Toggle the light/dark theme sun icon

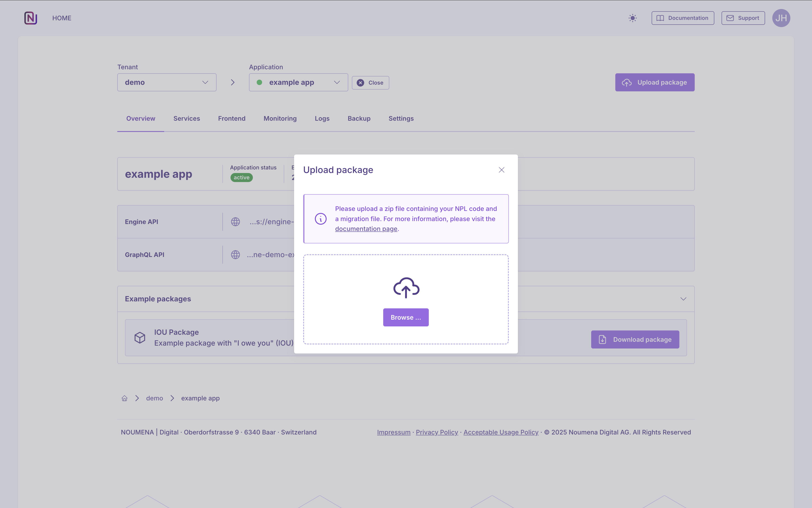click(632, 18)
